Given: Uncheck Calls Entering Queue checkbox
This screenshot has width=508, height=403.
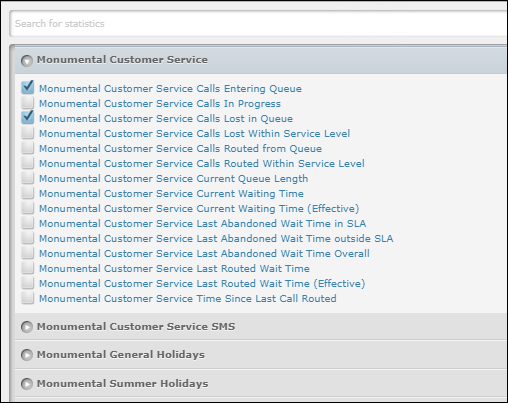Looking at the screenshot, I should coord(28,87).
